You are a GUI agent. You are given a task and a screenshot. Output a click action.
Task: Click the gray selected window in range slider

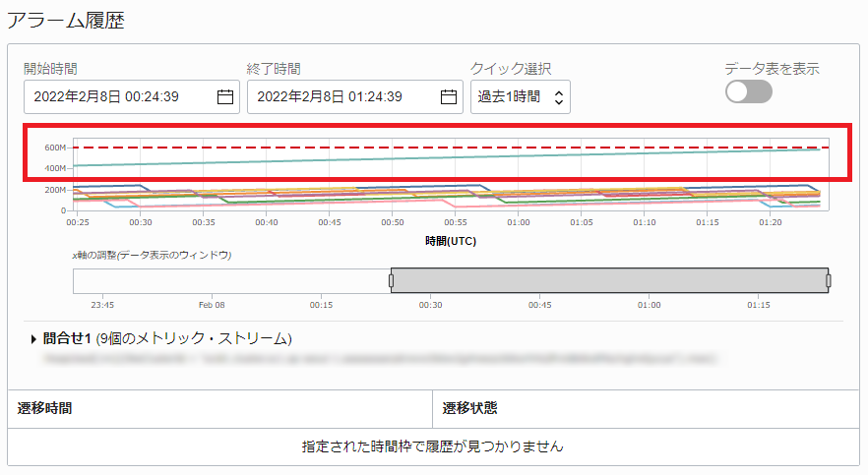pos(610,281)
